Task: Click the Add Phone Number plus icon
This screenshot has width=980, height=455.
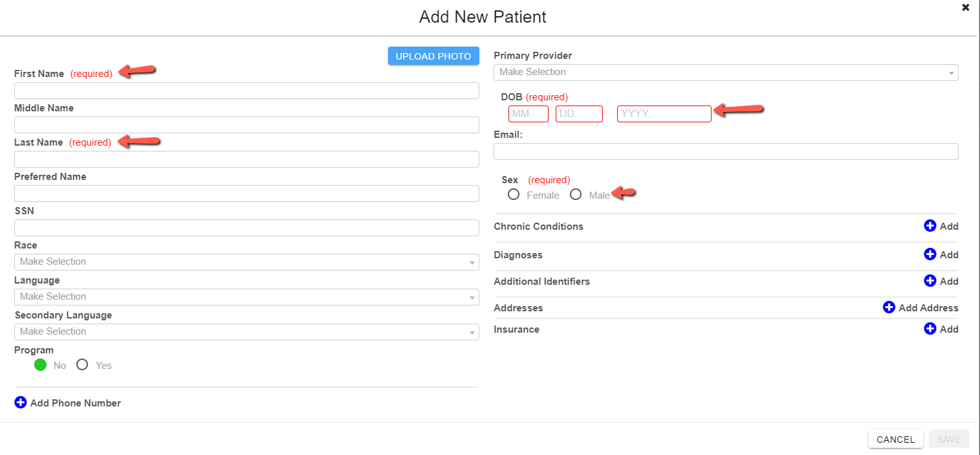Action: pos(21,403)
